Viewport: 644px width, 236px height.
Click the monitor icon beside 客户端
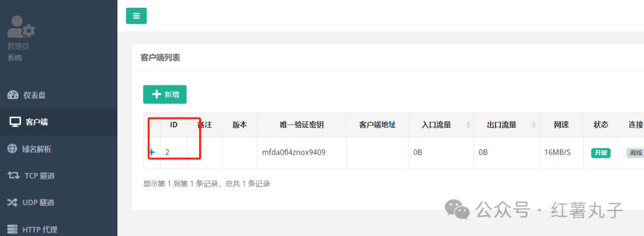(x=15, y=122)
